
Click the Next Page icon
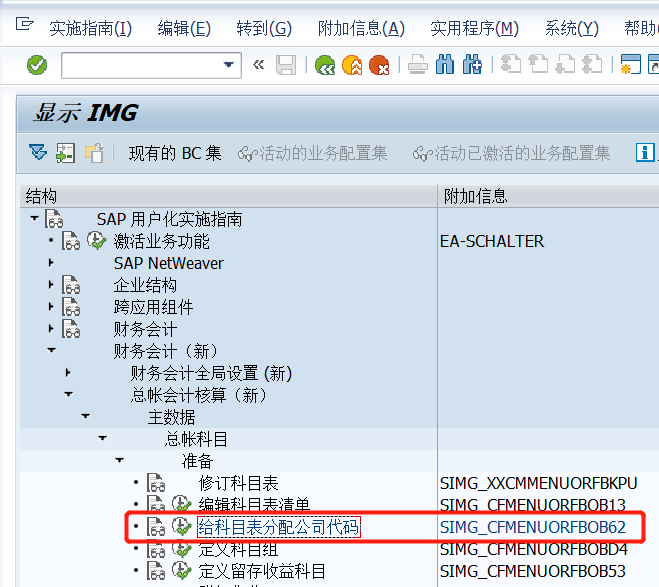tap(565, 65)
